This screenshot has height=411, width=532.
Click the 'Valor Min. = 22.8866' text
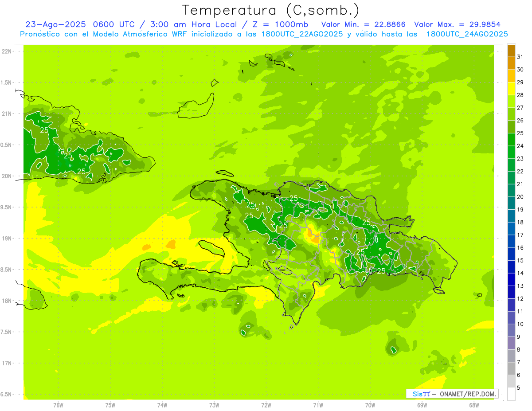[x=363, y=24]
